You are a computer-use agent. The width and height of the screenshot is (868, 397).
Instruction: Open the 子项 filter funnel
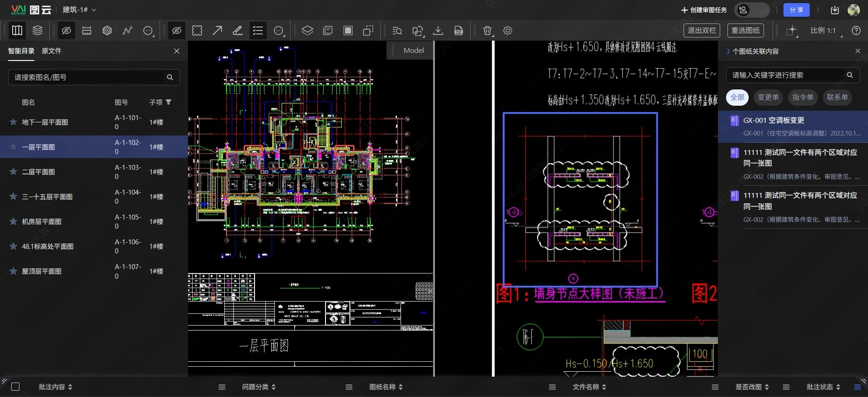click(x=169, y=102)
